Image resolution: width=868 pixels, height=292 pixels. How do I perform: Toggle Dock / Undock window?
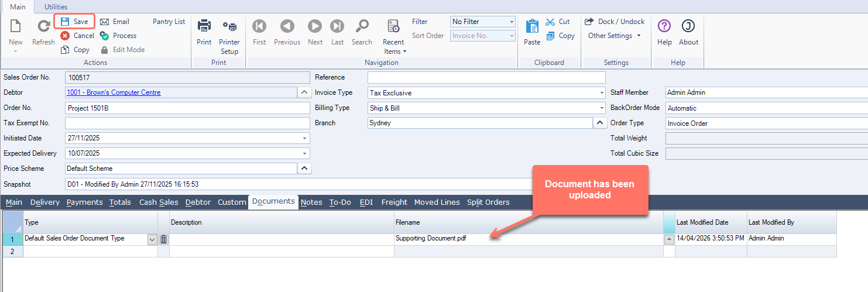615,22
